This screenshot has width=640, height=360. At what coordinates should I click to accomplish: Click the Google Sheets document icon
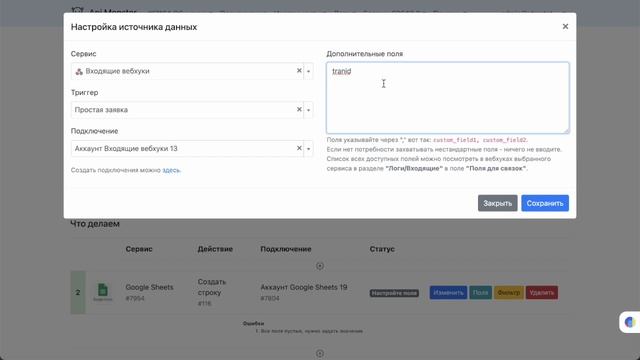pos(102,290)
